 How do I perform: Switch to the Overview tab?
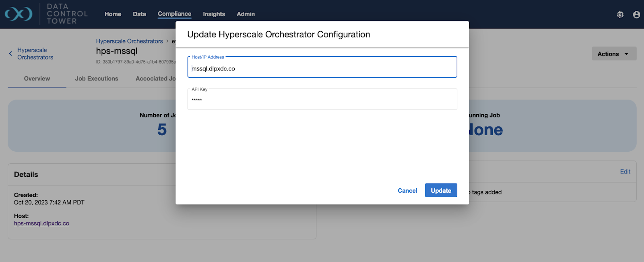point(37,78)
